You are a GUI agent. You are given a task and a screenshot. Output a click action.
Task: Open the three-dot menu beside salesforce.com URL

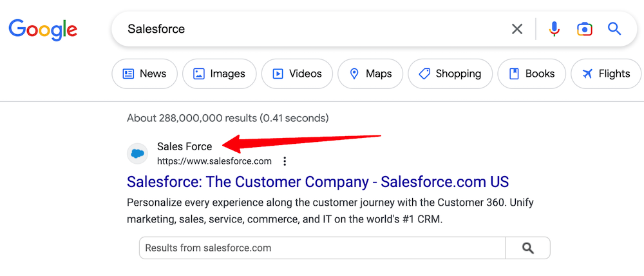pyautogui.click(x=285, y=161)
